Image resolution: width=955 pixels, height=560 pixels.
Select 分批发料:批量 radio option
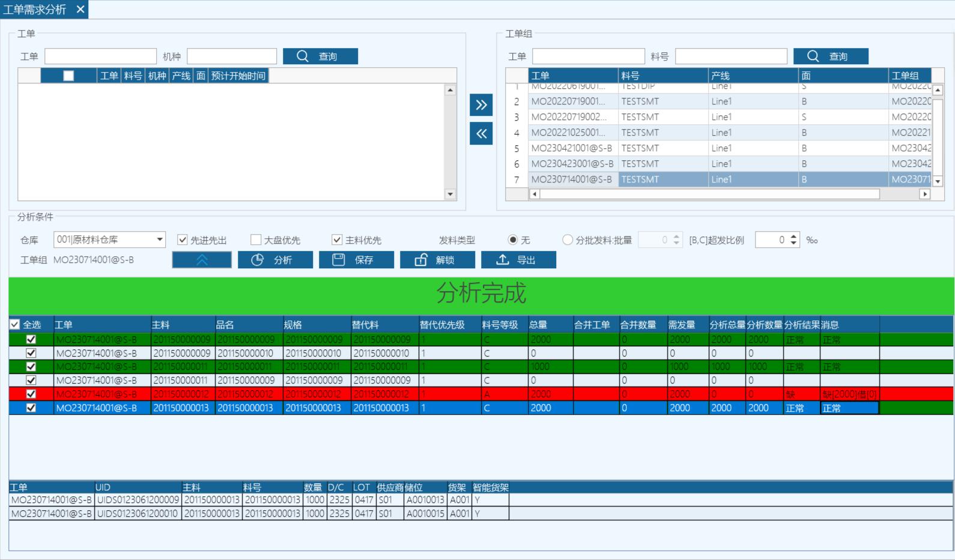click(568, 240)
